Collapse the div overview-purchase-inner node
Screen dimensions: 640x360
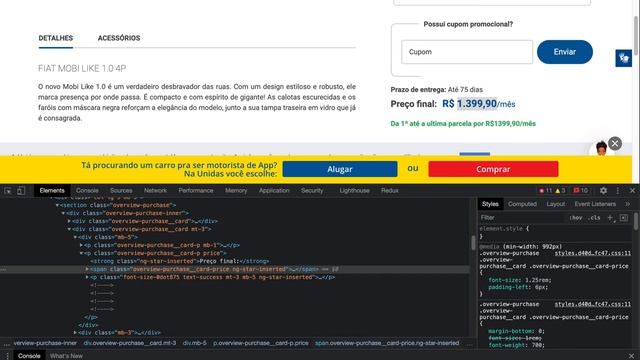point(63,213)
